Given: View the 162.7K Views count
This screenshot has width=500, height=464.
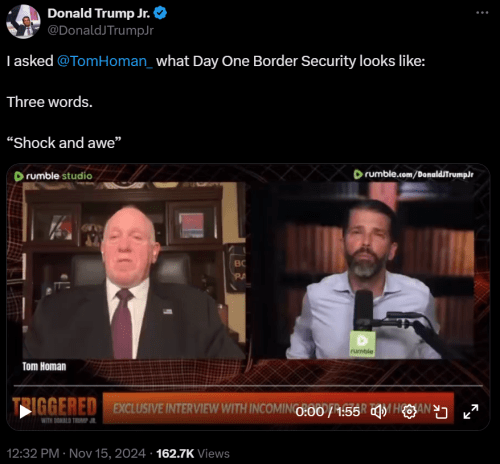Looking at the screenshot, I should (x=193, y=453).
